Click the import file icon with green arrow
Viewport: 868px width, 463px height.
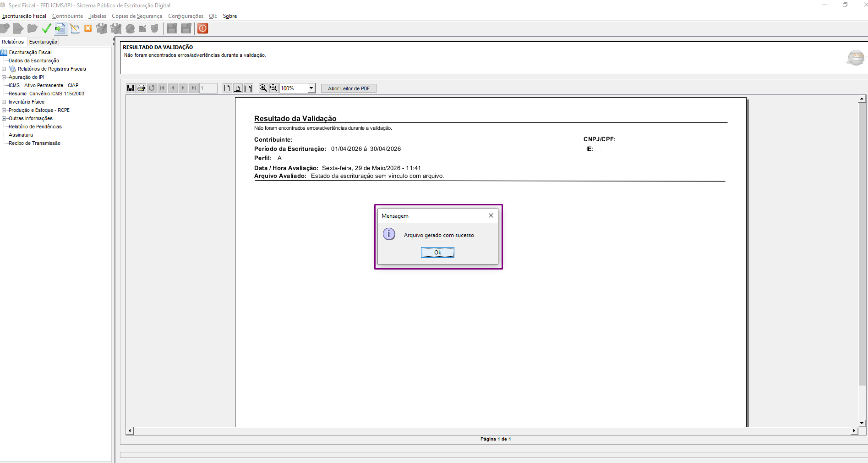point(60,28)
